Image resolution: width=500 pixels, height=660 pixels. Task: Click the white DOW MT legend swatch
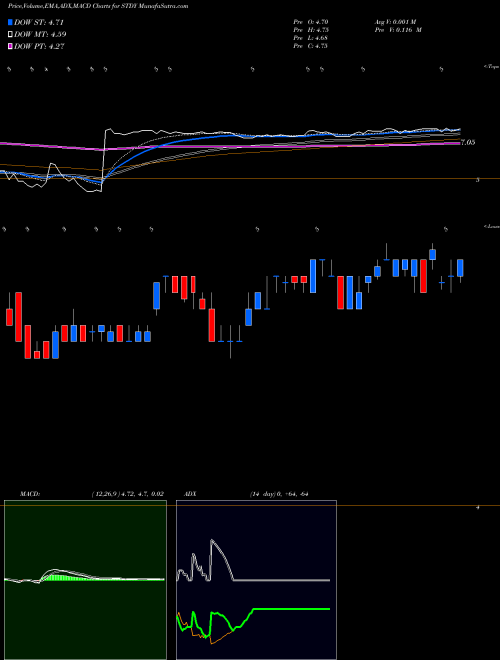(10, 35)
